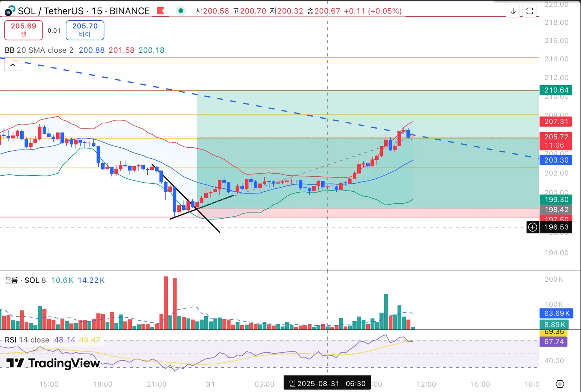Click the 205.69 셀 sell button
Image resolution: width=581 pixels, height=392 pixels.
click(x=24, y=30)
